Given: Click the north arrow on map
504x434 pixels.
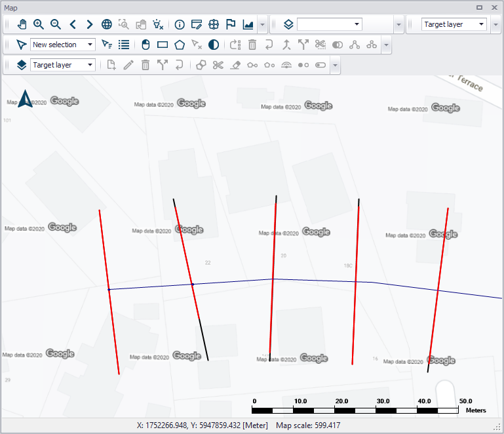Looking at the screenshot, I should click(25, 99).
